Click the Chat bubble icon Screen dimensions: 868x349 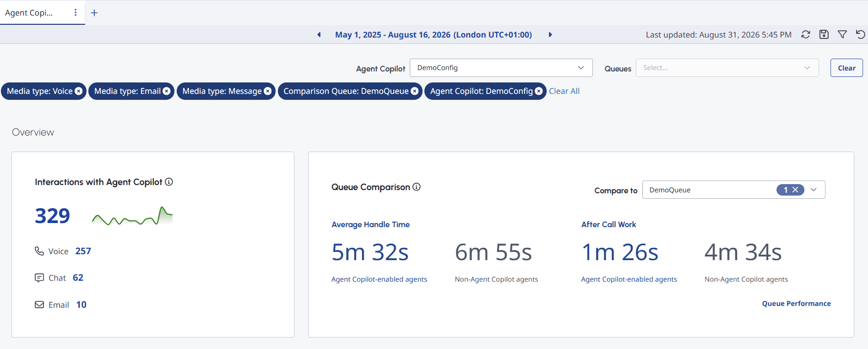coord(39,278)
